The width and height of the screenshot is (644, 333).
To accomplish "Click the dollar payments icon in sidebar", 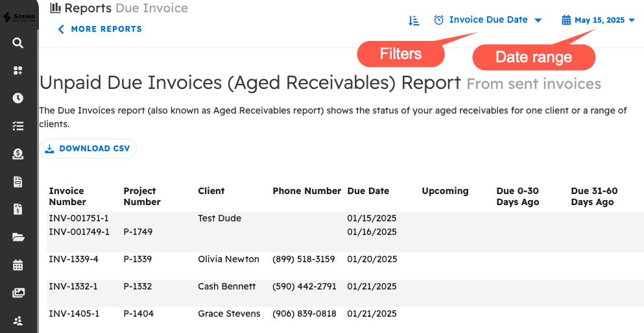I will [x=18, y=154].
